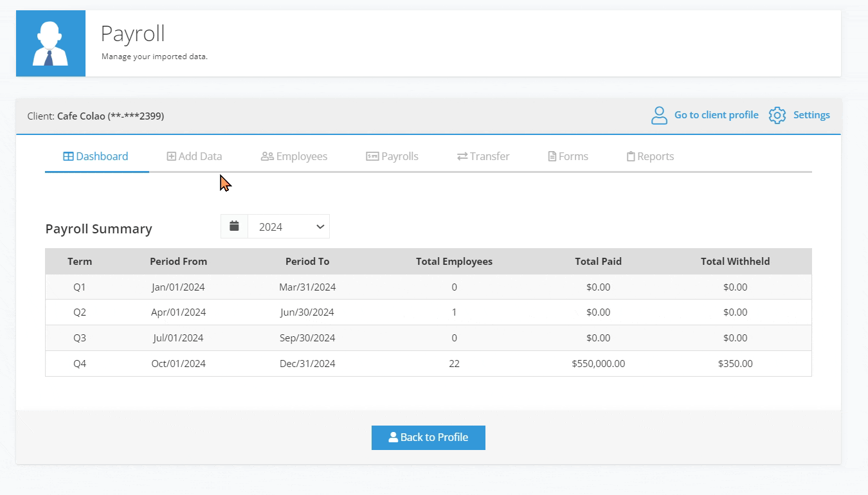868x495 pixels.
Task: Open the Forms tab
Action: (568, 156)
